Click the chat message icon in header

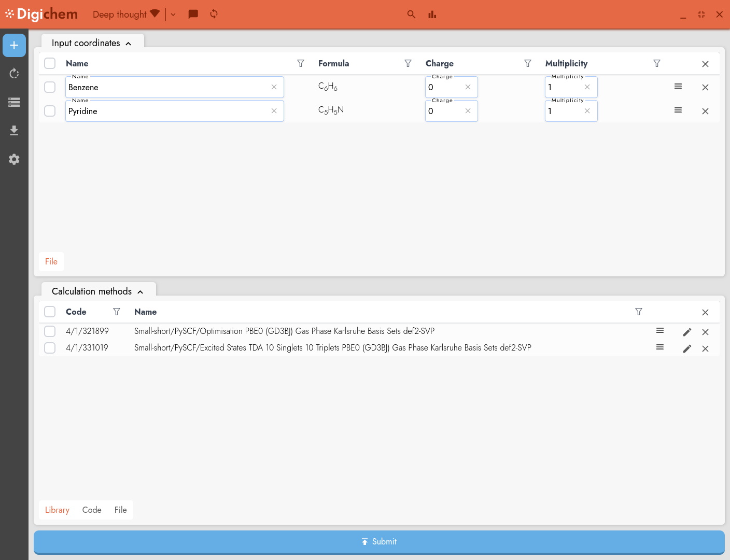[193, 15]
